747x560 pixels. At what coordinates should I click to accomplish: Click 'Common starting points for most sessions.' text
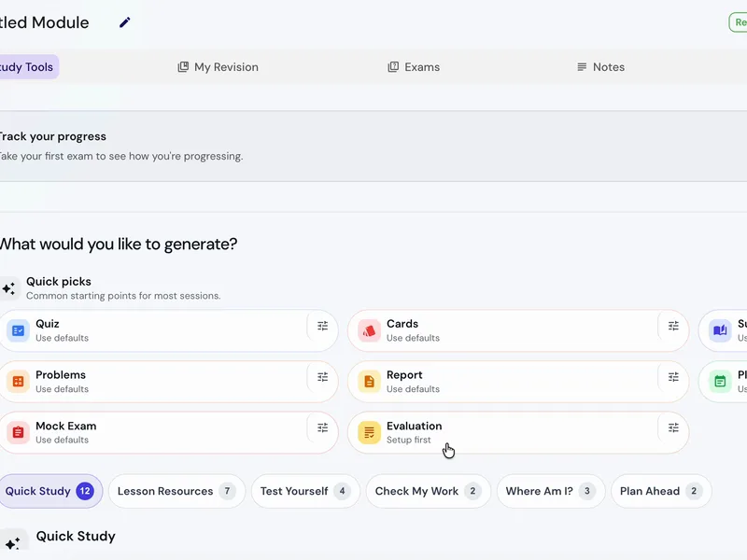123,296
